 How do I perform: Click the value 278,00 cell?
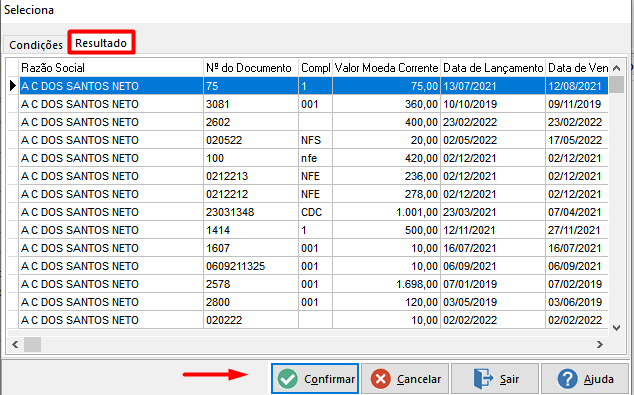point(386,194)
